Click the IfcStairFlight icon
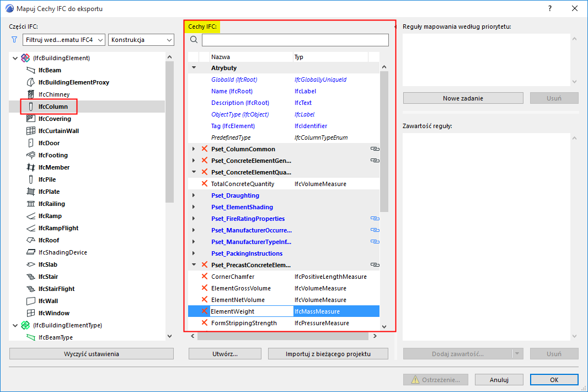588x392 pixels. click(31, 289)
